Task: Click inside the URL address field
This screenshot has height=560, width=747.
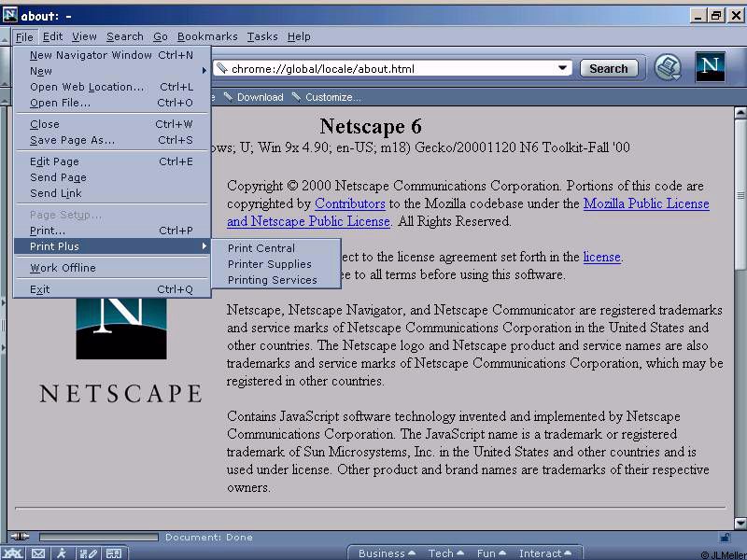Action: click(x=392, y=68)
